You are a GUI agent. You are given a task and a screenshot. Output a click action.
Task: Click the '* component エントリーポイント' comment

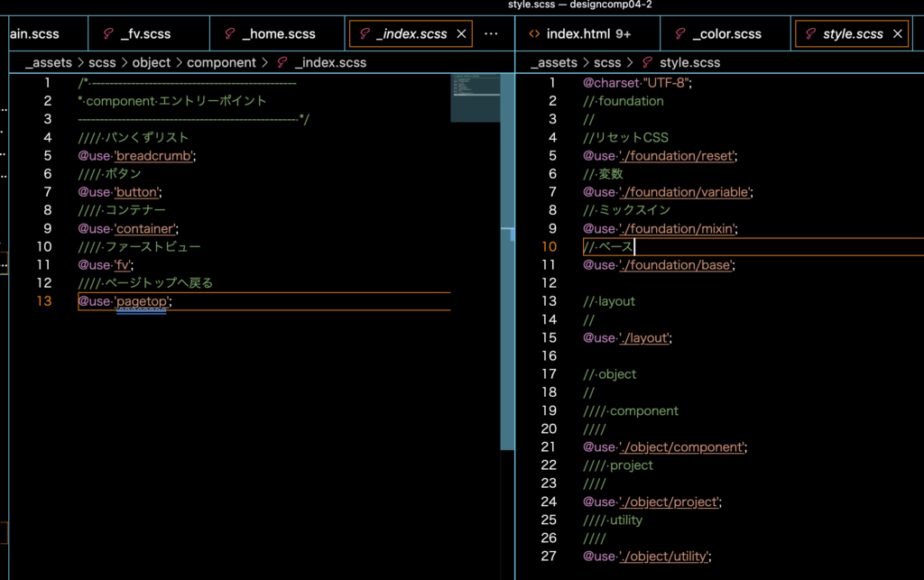tap(172, 101)
